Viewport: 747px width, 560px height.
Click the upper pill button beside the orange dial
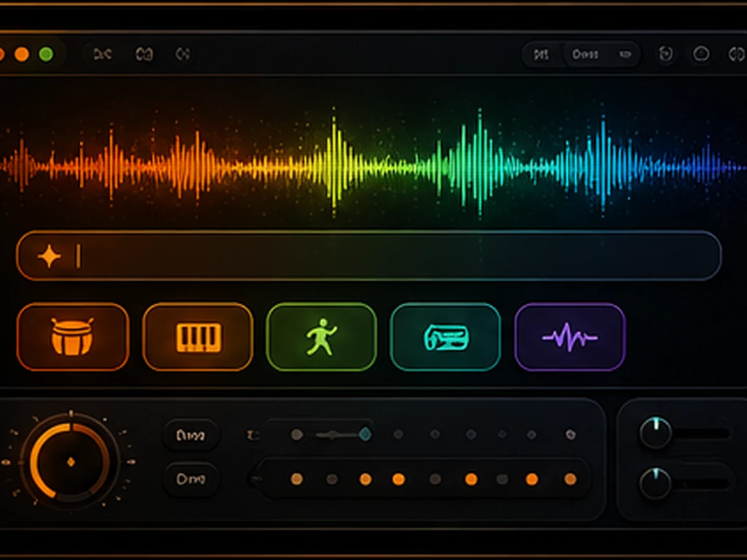[x=191, y=435]
